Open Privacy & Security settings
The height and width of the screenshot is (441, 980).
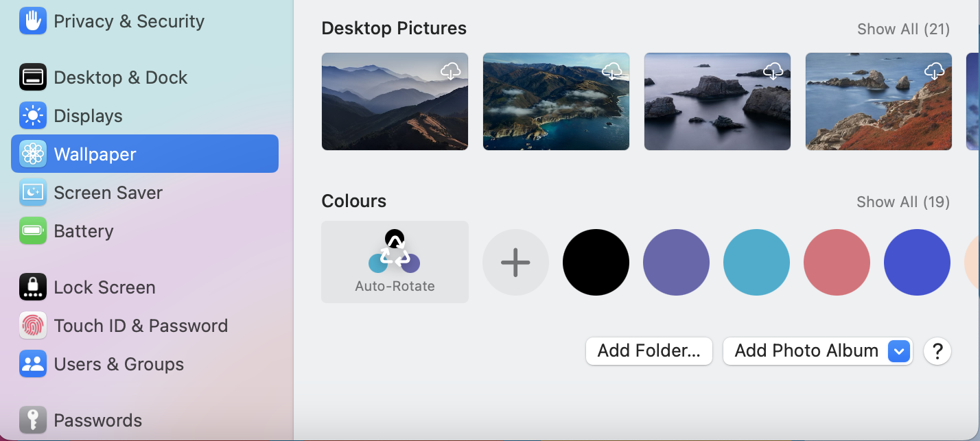point(145,21)
